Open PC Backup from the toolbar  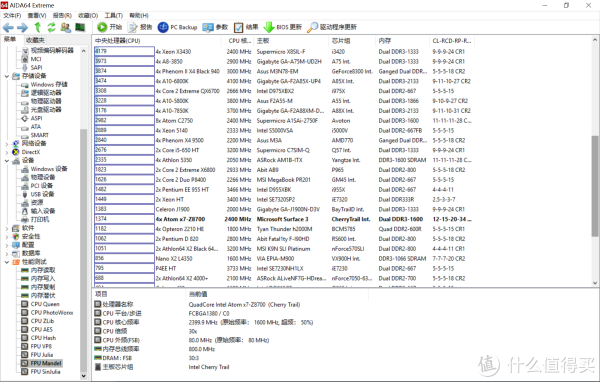178,27
